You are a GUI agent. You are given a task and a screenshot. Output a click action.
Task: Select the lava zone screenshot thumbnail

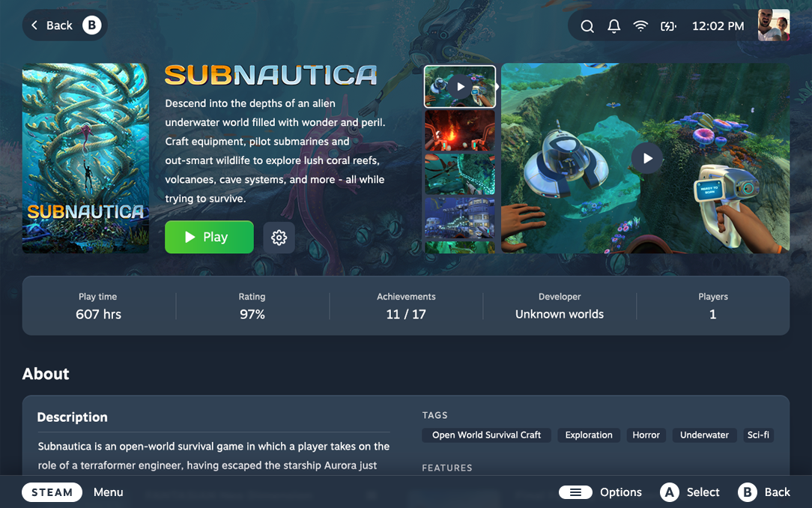pos(460,130)
